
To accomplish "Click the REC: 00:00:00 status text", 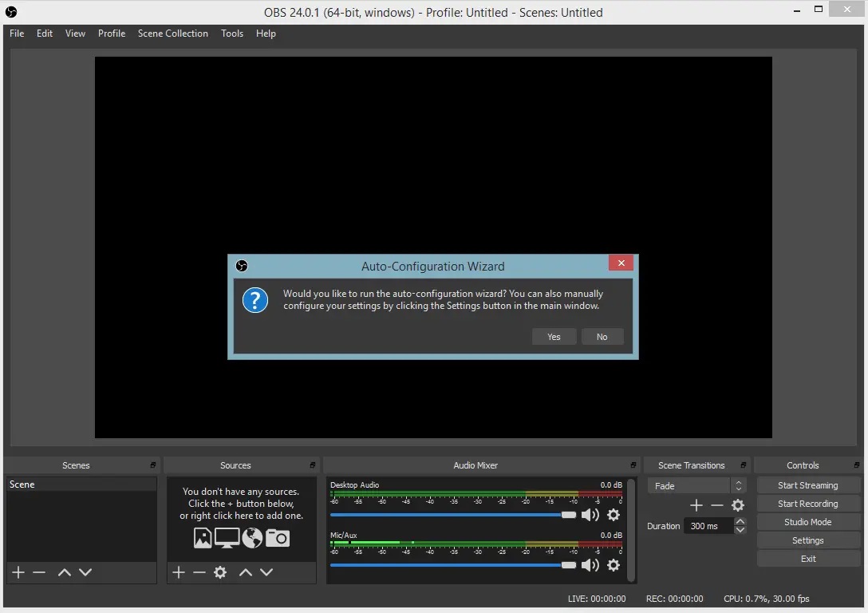I will [674, 599].
